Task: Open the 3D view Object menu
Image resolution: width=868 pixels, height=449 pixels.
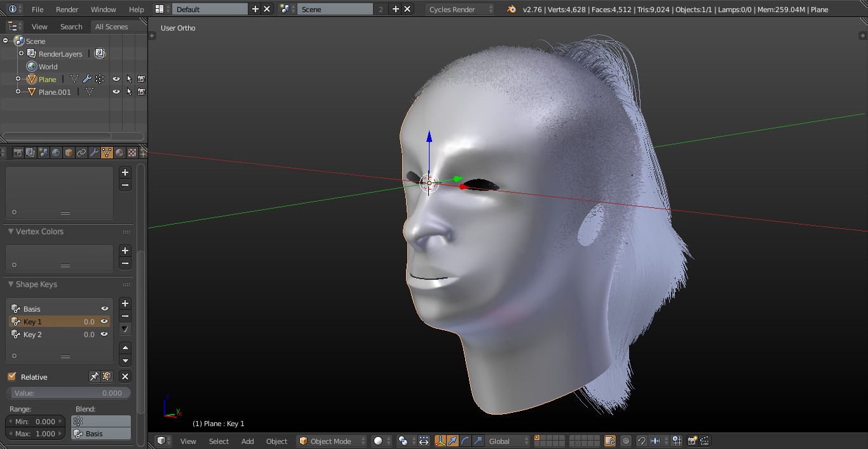Action: click(x=276, y=441)
